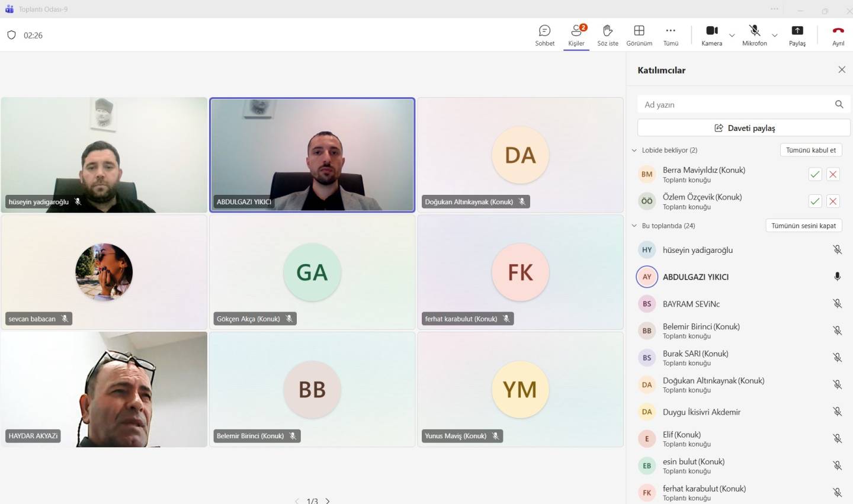Leave the meeting with Ayrıl
853x504 pixels.
click(838, 35)
